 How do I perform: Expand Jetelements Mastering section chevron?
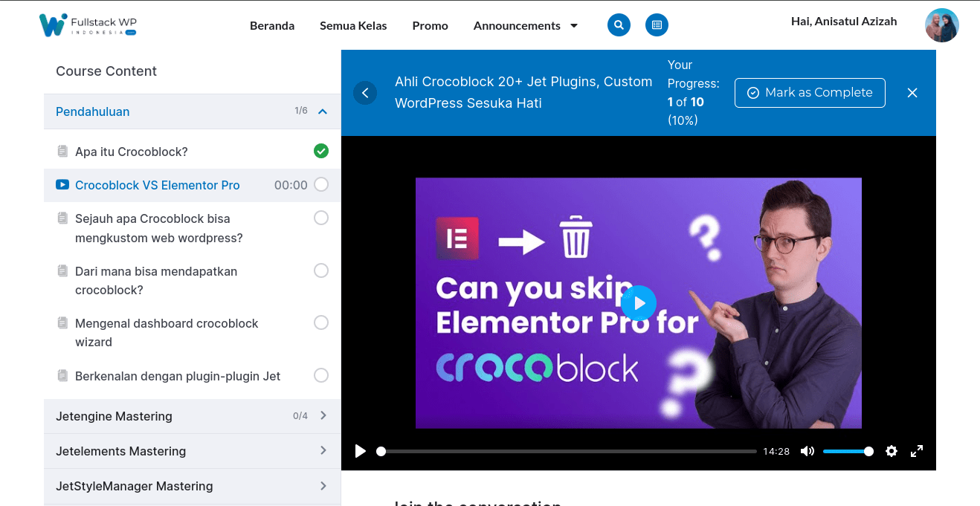point(323,450)
